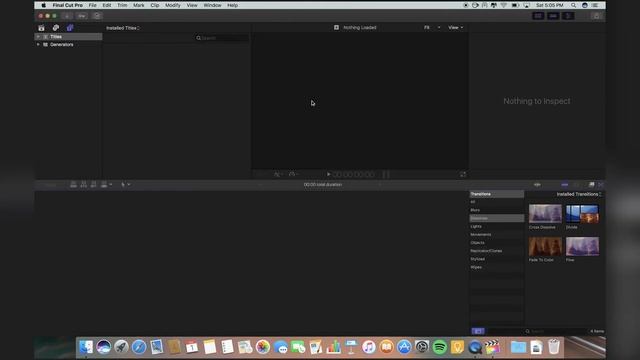
Task: Open the Window menu
Action: 212,5
